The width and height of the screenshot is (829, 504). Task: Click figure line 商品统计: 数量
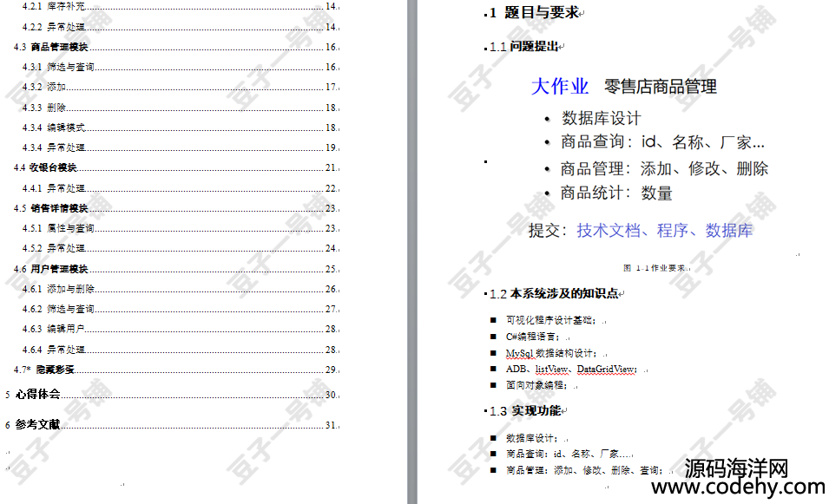(616, 193)
